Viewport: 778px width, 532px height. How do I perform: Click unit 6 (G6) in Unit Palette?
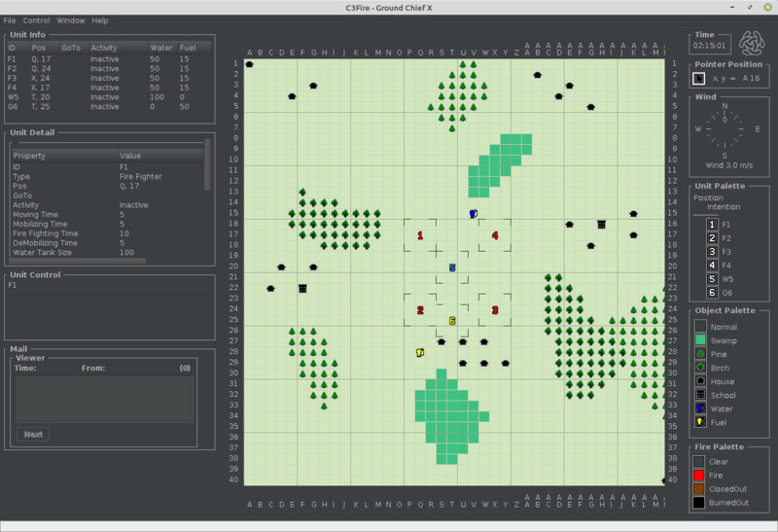click(712, 293)
